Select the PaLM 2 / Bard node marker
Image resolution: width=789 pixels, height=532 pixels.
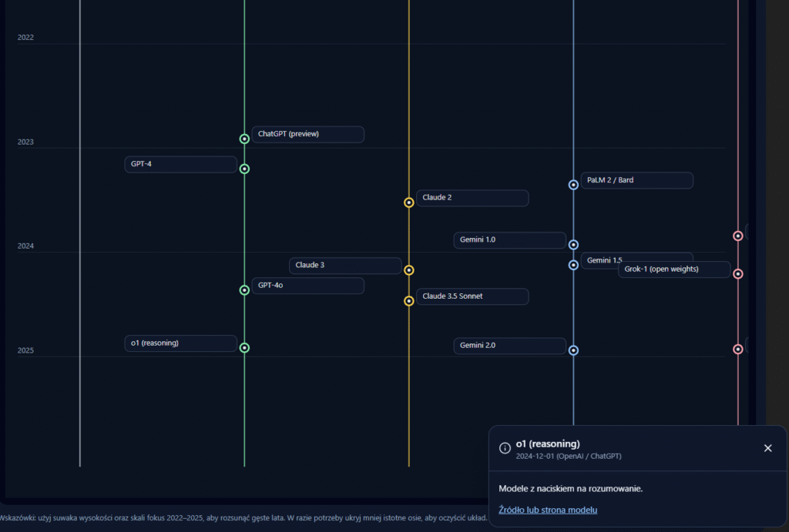[573, 185]
